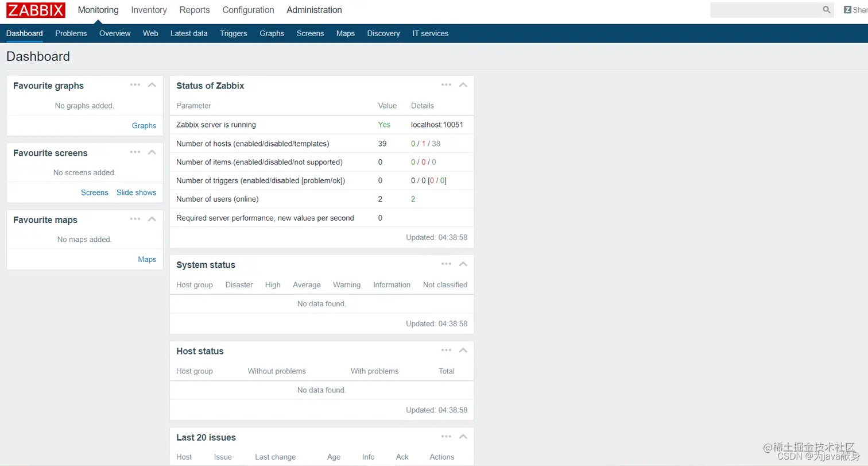Click 'localhost:10051' details text
Screen dimensions: 868x466
437,125
